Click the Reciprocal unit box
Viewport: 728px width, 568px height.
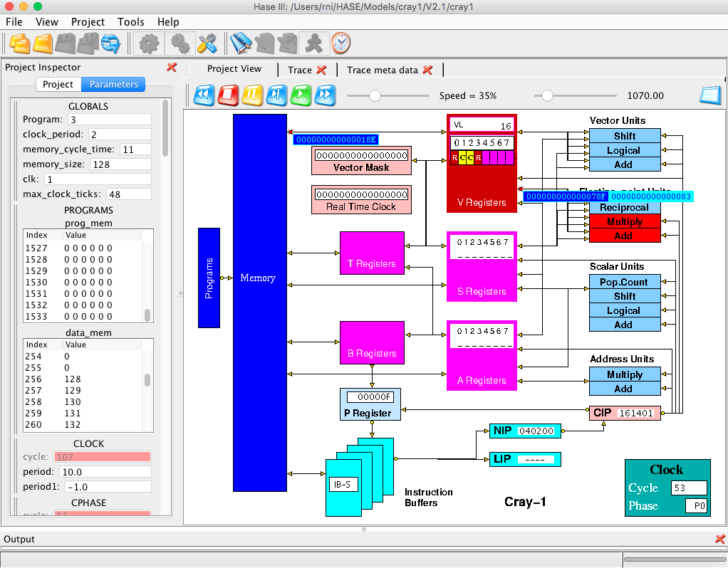coord(625,207)
